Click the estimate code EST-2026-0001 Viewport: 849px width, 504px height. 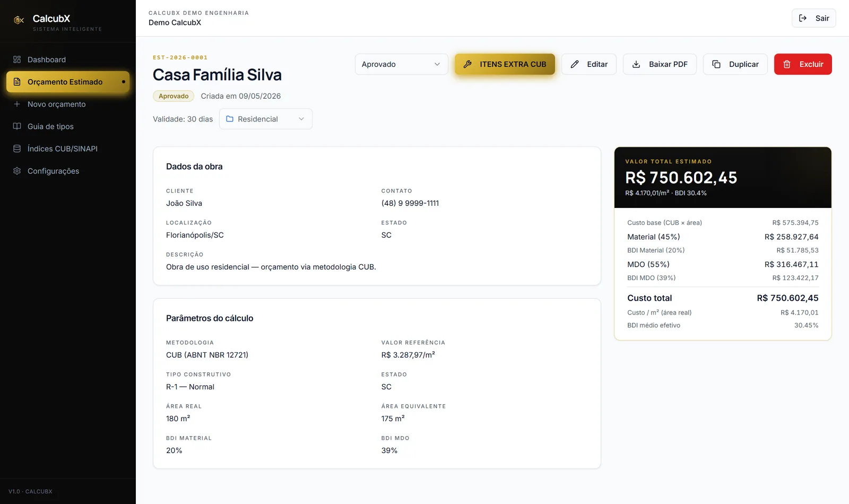pyautogui.click(x=180, y=57)
